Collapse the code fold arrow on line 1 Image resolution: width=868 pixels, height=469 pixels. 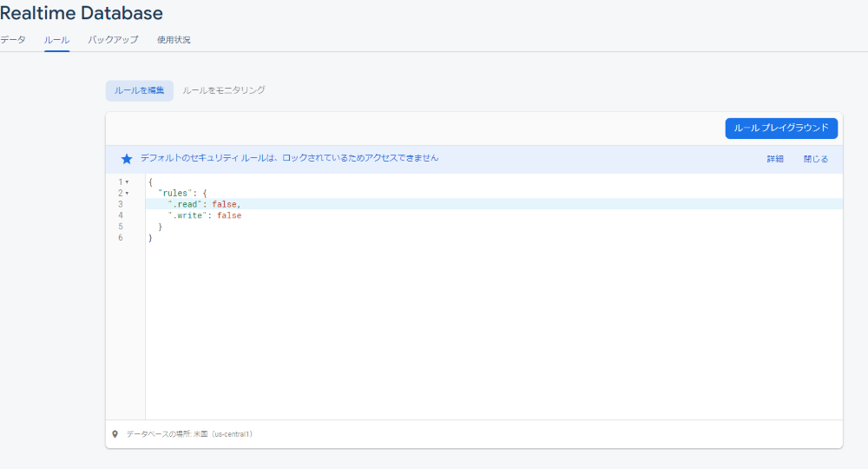pos(128,182)
